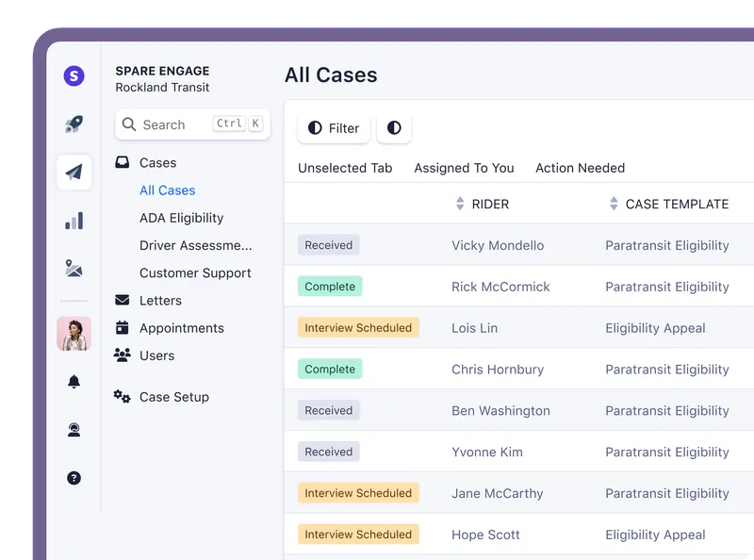754x560 pixels.
Task: Switch to the Assigned To You tab
Action: click(x=464, y=168)
